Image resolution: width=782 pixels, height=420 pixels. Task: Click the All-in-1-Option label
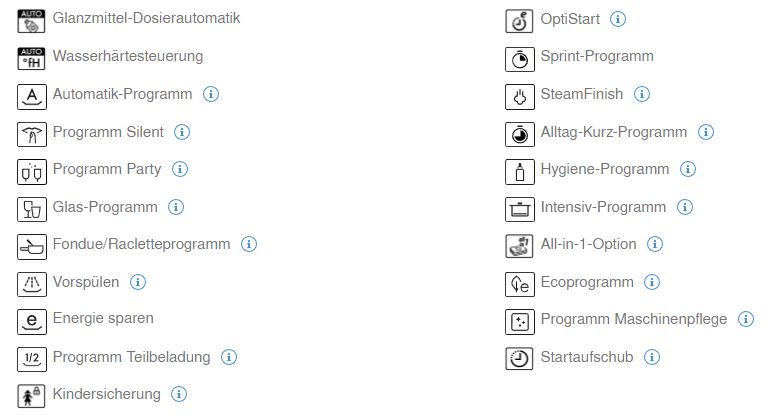tap(588, 244)
